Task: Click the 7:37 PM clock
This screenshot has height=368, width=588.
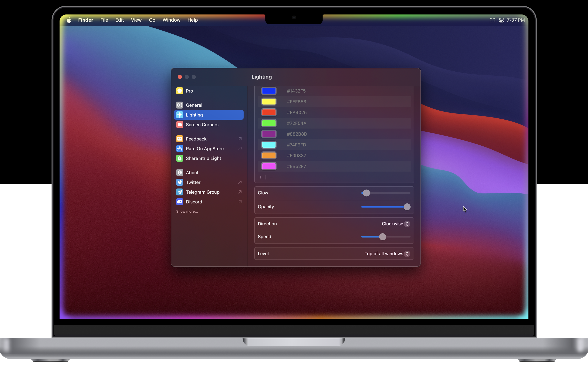Action: coord(516,20)
